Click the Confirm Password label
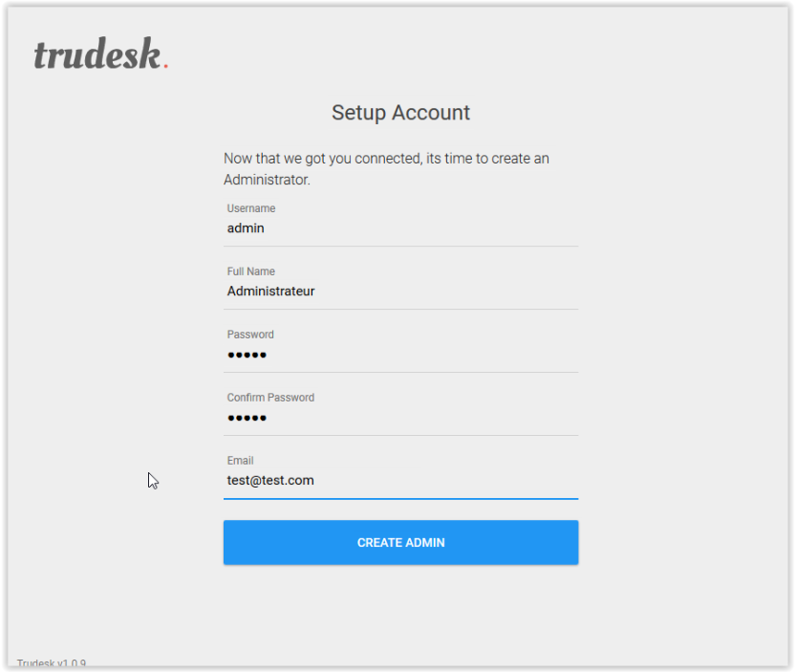 click(270, 398)
